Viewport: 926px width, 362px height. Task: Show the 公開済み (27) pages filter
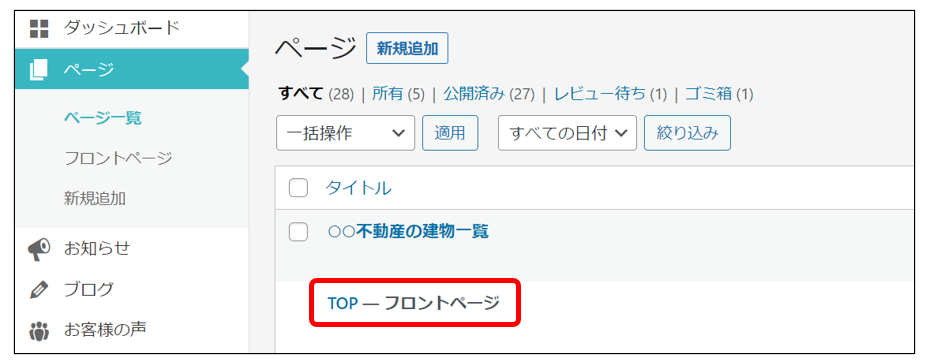point(489,93)
